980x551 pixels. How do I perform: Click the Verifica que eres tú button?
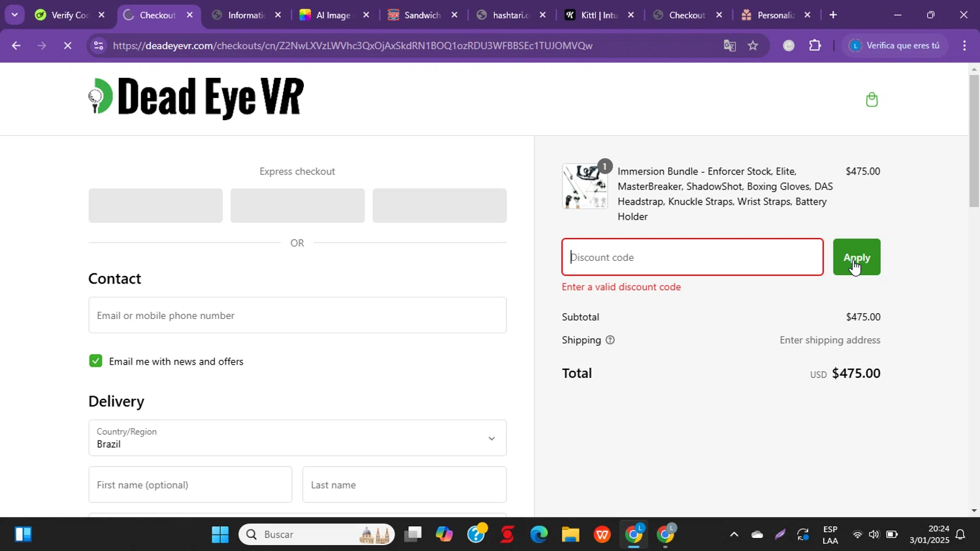click(x=895, y=46)
